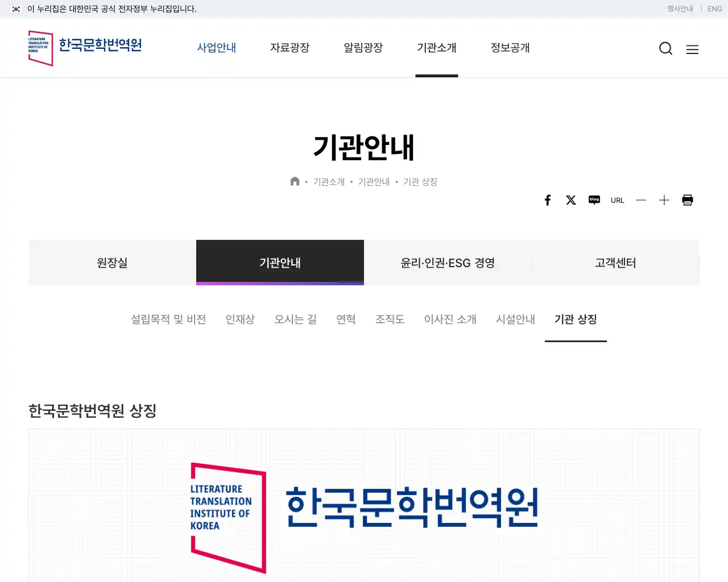This screenshot has width=728, height=582.
Task: Open 자료광장 main menu
Action: point(290,48)
